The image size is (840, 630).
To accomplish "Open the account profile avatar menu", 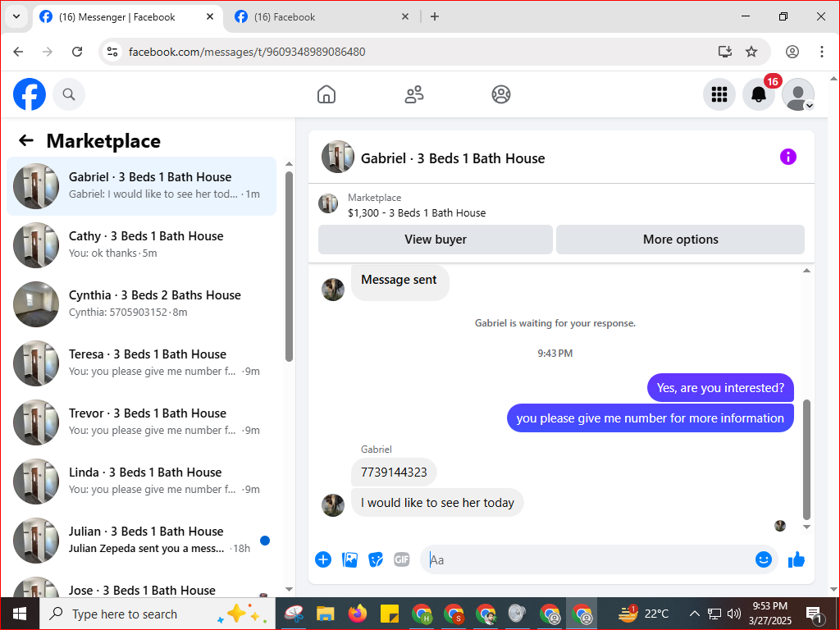I will click(x=797, y=94).
